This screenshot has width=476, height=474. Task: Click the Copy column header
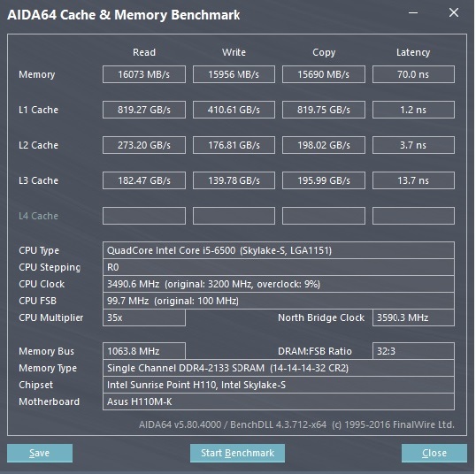click(324, 52)
